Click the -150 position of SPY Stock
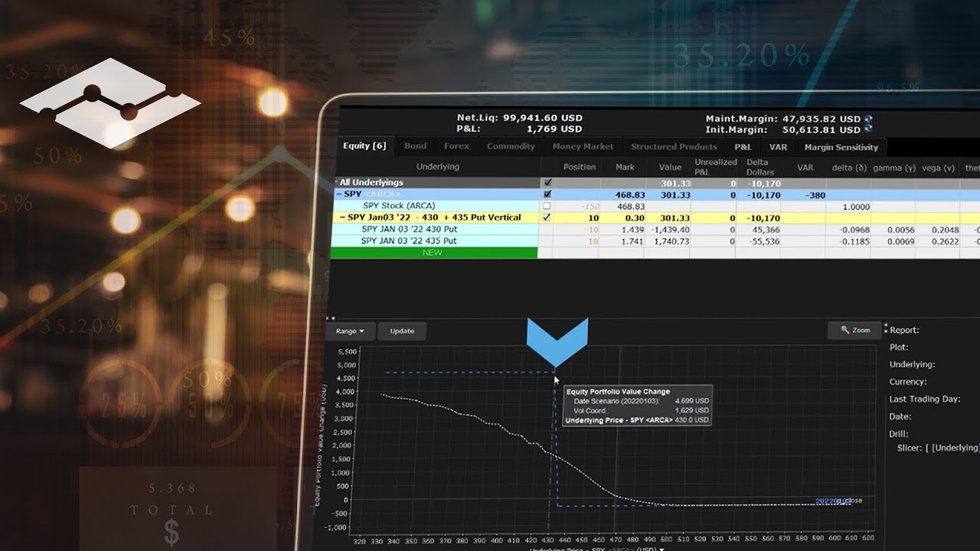Screen dimensions: 980x551 (590, 207)
